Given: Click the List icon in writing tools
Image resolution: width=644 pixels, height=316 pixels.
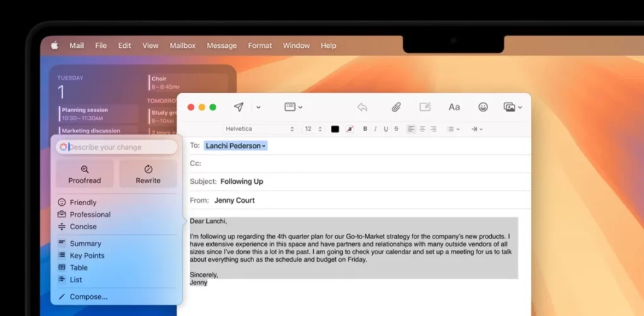Looking at the screenshot, I should (x=62, y=279).
